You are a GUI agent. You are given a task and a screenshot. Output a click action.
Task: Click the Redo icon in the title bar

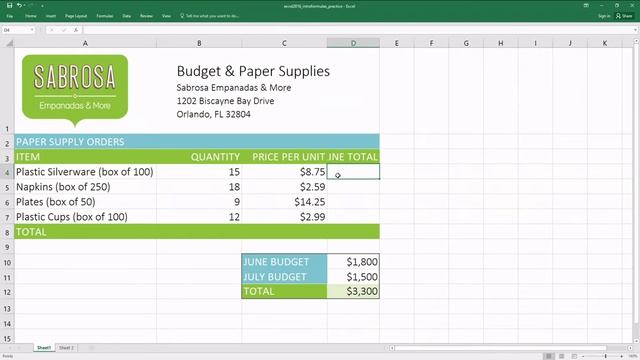click(x=31, y=6)
